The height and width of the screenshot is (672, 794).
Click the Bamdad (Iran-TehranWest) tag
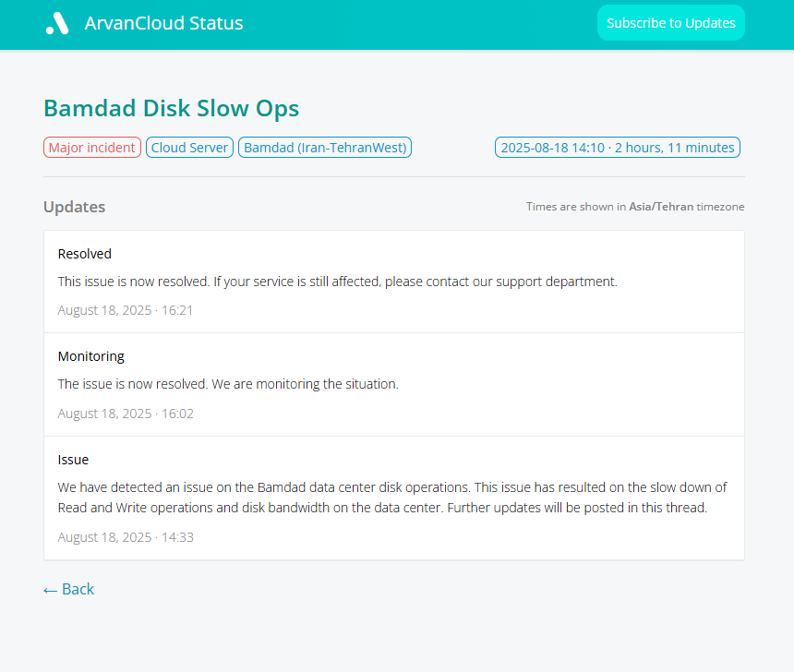325,148
